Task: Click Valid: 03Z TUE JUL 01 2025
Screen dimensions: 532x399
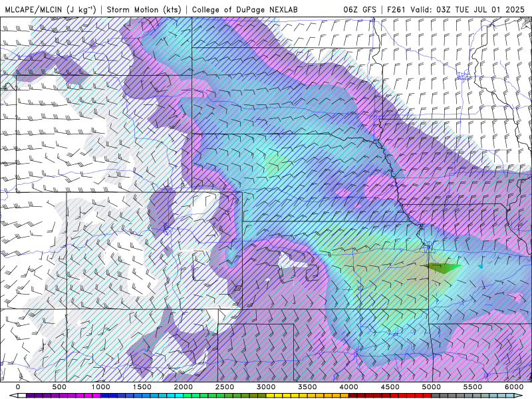Action: pyautogui.click(x=467, y=9)
